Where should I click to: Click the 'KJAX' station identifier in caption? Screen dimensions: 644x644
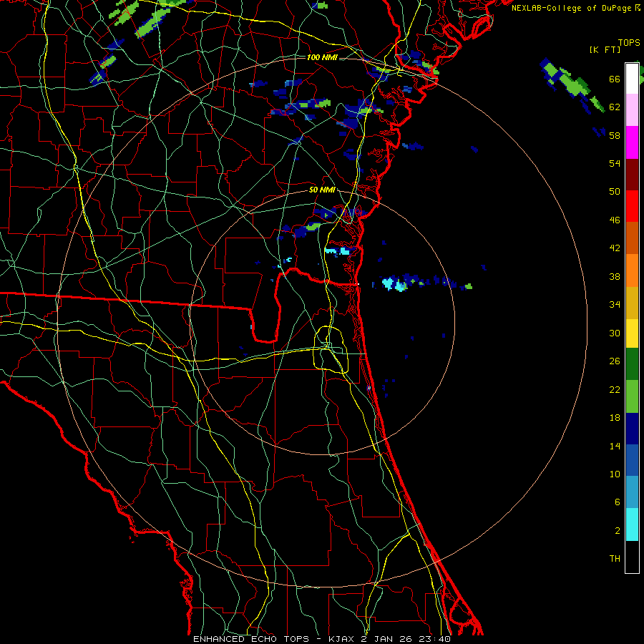pyautogui.click(x=343, y=639)
